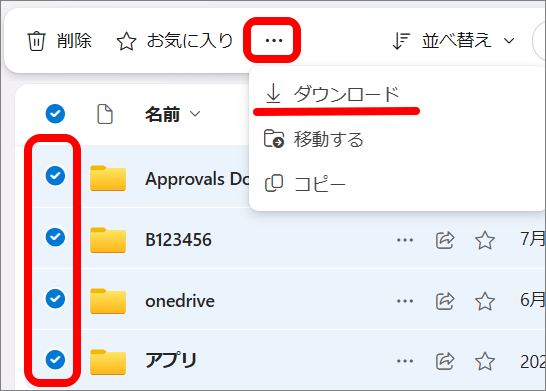The width and height of the screenshot is (546, 391).
Task: Click the 7月 date in B123456 row
Action: coord(532,239)
